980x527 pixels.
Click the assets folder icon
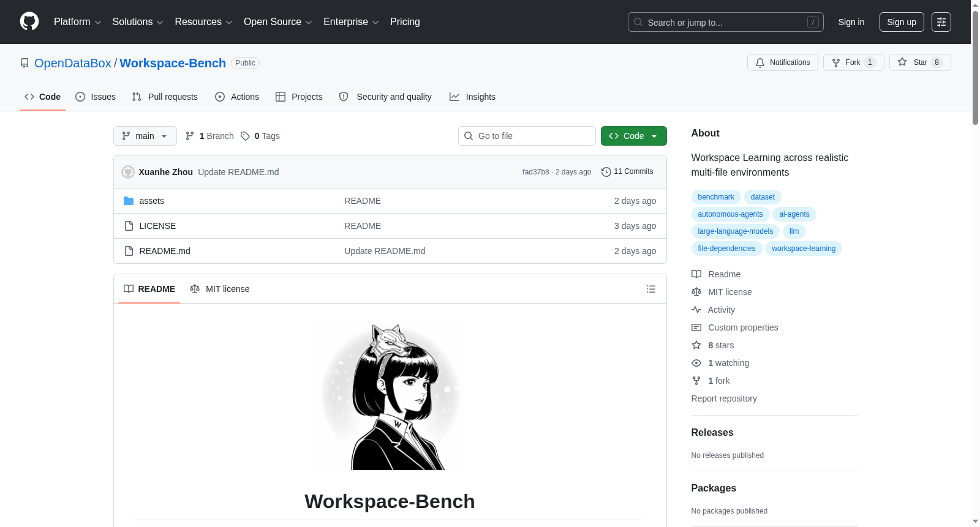click(129, 201)
